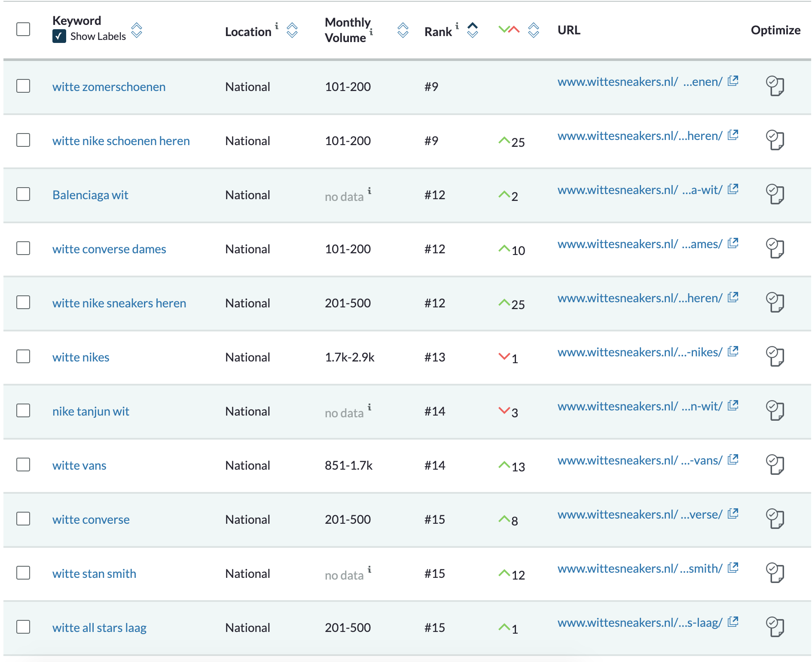Open URL link ending in -nikes/
Screen dimensions: 812x662
click(640, 352)
